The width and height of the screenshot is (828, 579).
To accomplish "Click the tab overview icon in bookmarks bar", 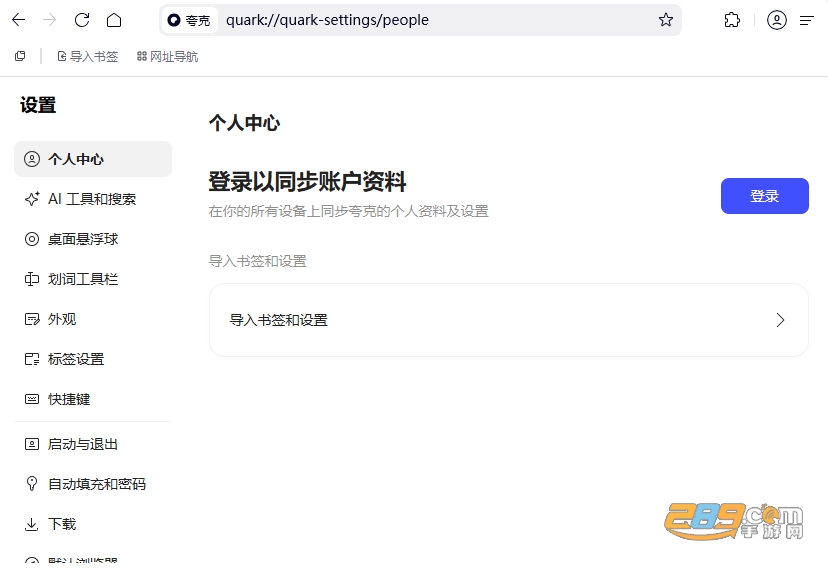I will (x=20, y=56).
